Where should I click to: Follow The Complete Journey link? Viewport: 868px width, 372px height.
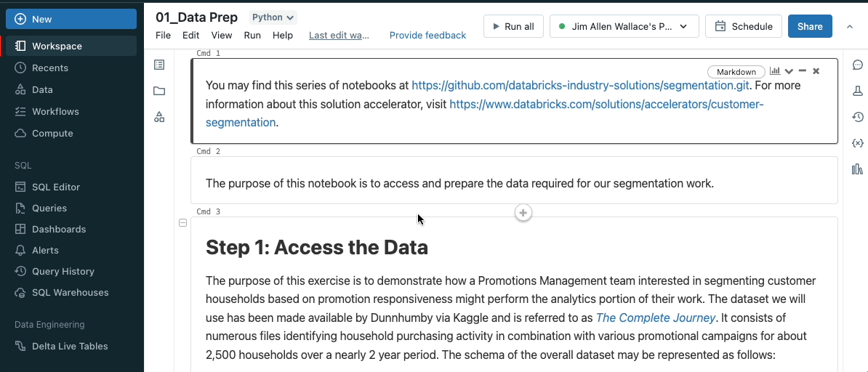pyautogui.click(x=656, y=318)
